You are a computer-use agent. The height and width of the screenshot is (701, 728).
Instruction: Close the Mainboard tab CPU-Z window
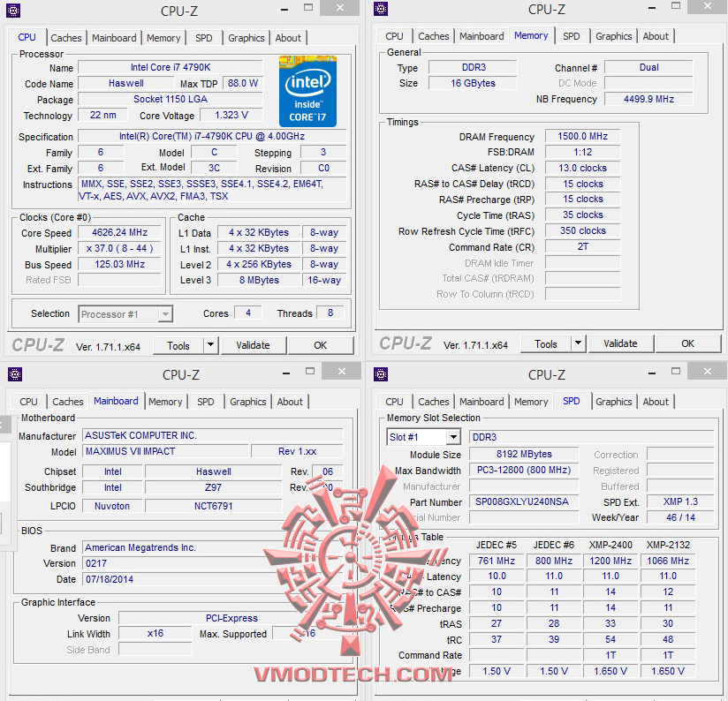(x=342, y=371)
